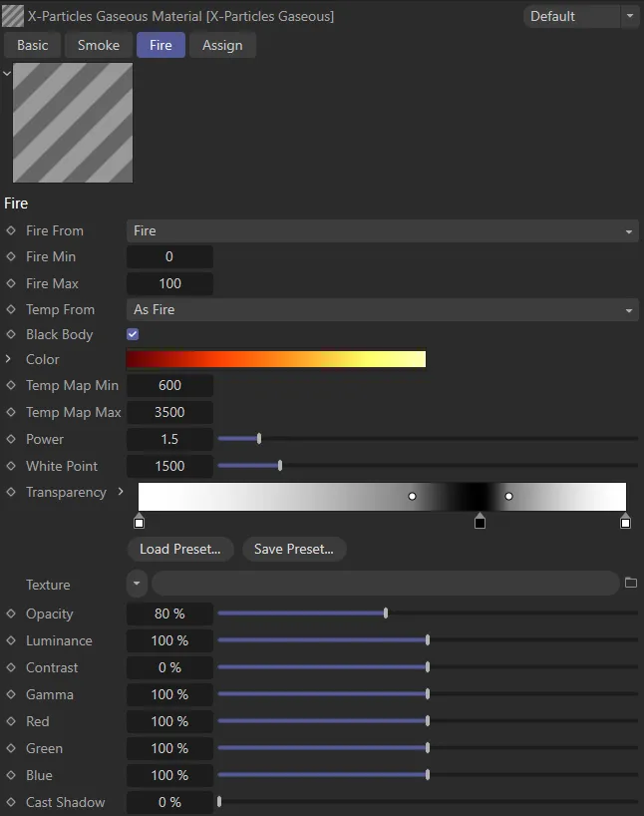Image resolution: width=644 pixels, height=816 pixels.
Task: Select the left white Transparency gradient knot
Action: (x=139, y=521)
